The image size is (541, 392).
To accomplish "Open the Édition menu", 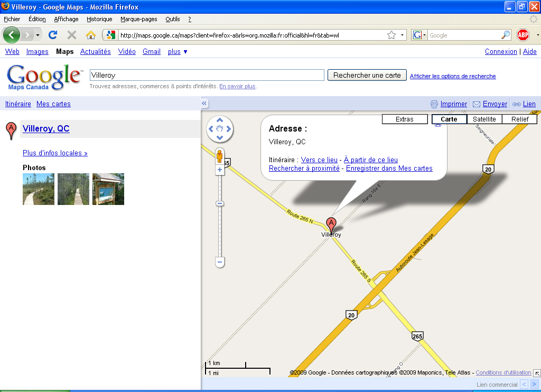I will point(37,19).
